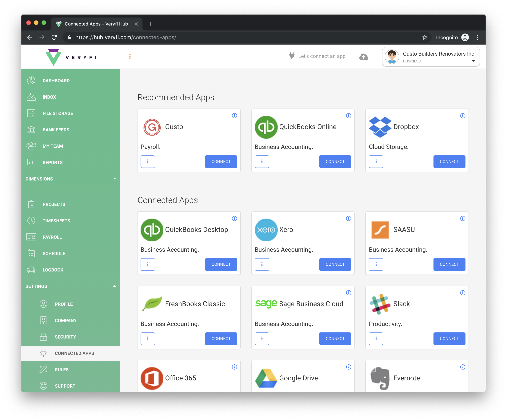Click the Evernote elephant logo

(380, 378)
